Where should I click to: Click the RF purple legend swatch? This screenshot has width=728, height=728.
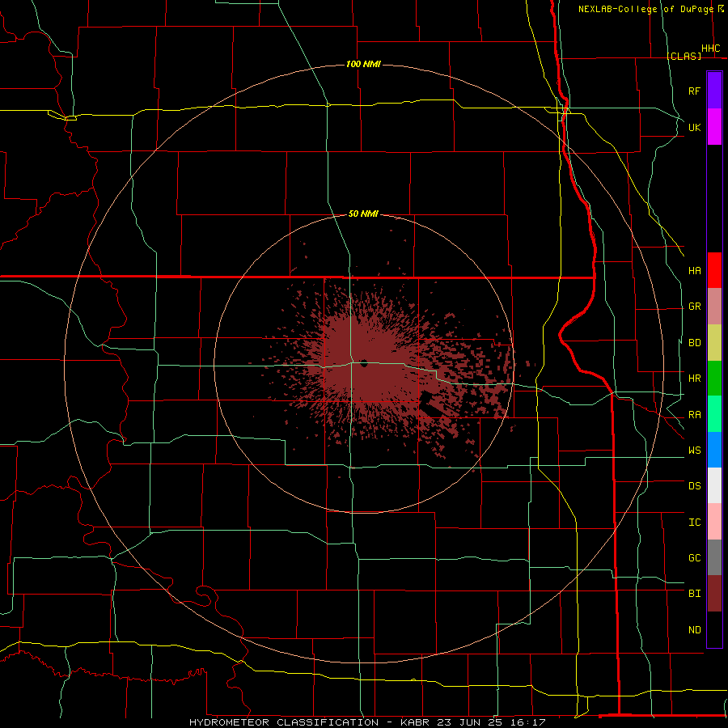[714, 91]
